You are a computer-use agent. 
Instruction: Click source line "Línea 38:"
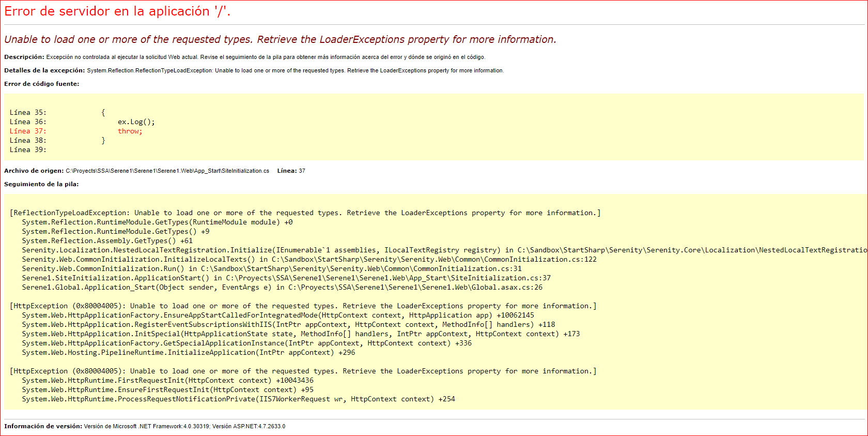[28, 140]
